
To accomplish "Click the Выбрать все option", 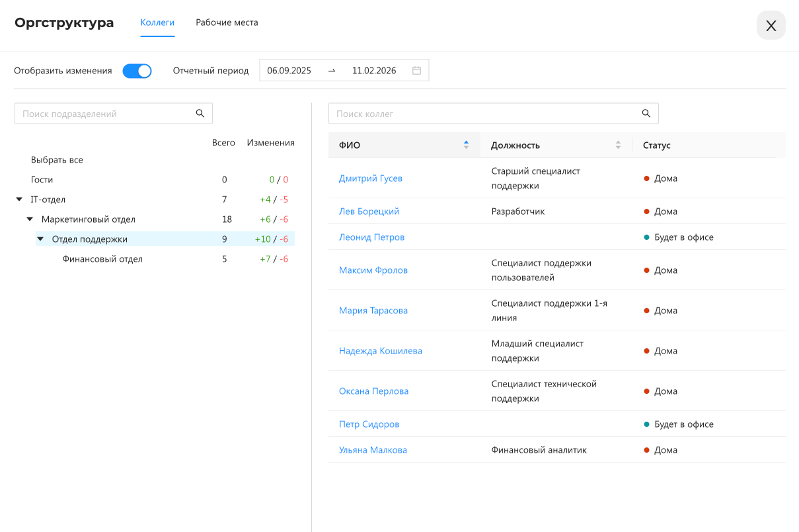I will tap(57, 160).
